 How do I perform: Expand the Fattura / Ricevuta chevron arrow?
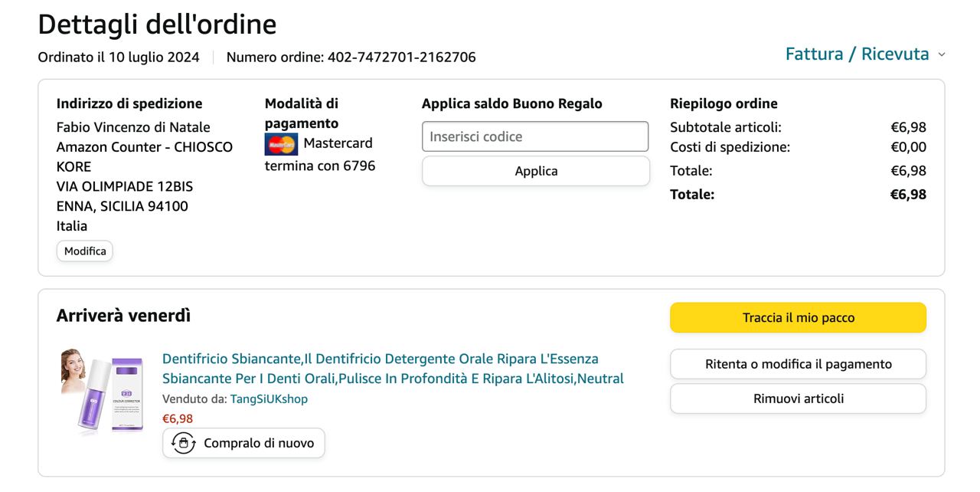point(942,54)
